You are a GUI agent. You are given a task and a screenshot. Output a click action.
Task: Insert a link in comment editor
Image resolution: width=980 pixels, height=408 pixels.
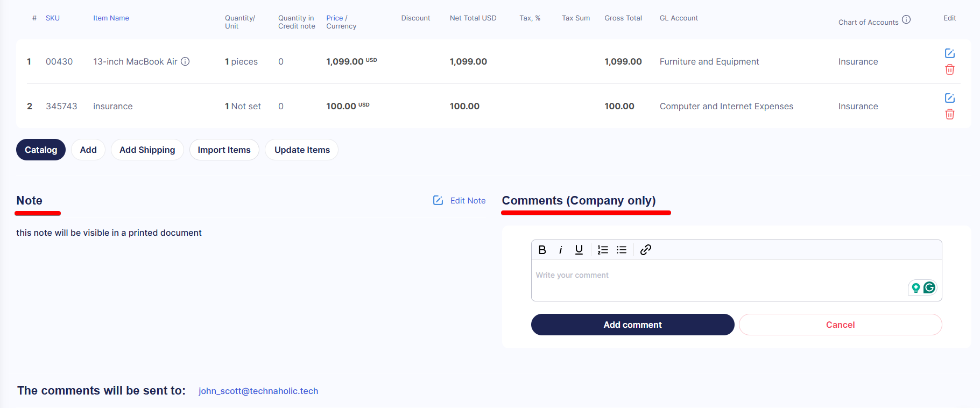[x=646, y=250]
